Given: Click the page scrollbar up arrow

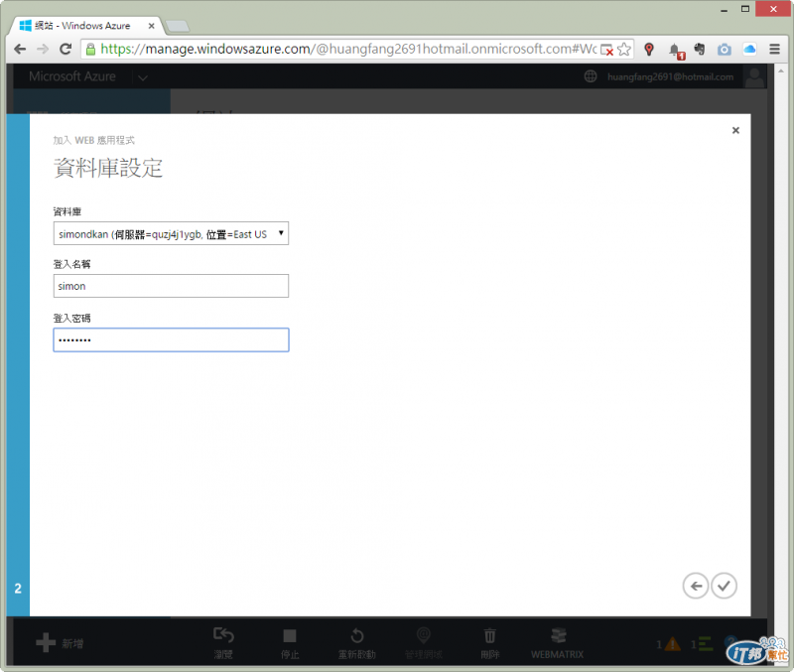Looking at the screenshot, I should pyautogui.click(x=780, y=71).
